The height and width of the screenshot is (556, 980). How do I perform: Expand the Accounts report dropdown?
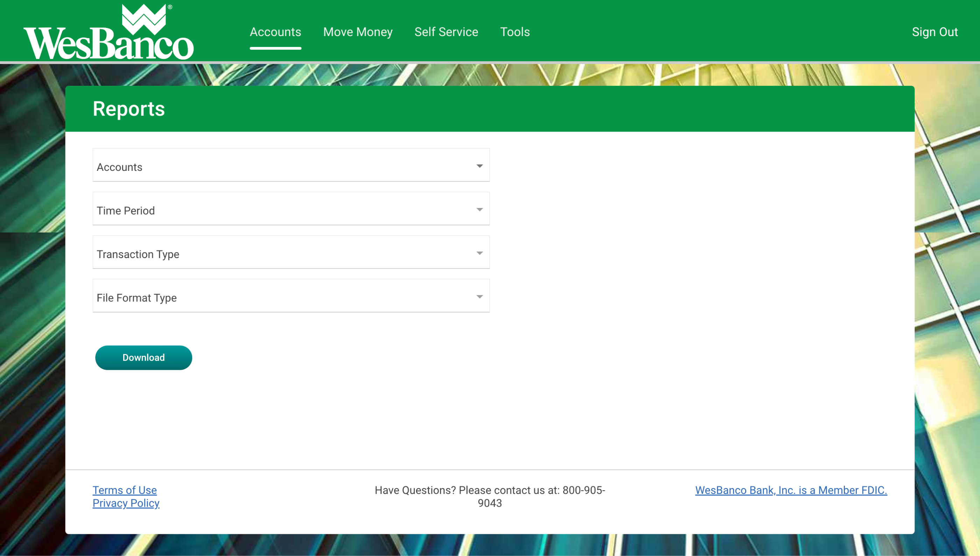(291, 165)
